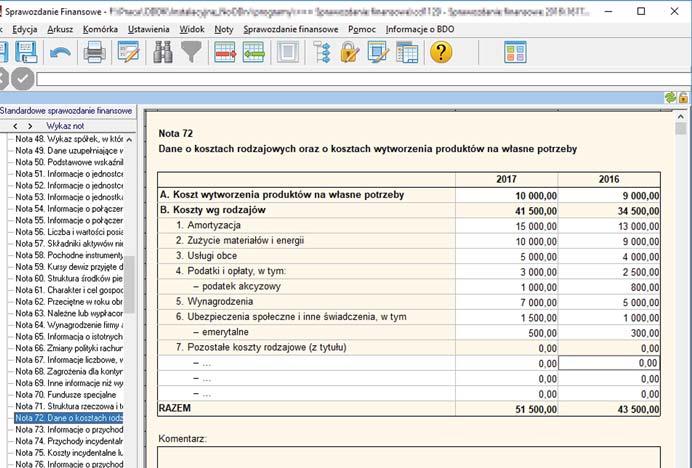The image size is (692, 468).
Task: Click the gray checkmark confirm button
Action: [23, 79]
